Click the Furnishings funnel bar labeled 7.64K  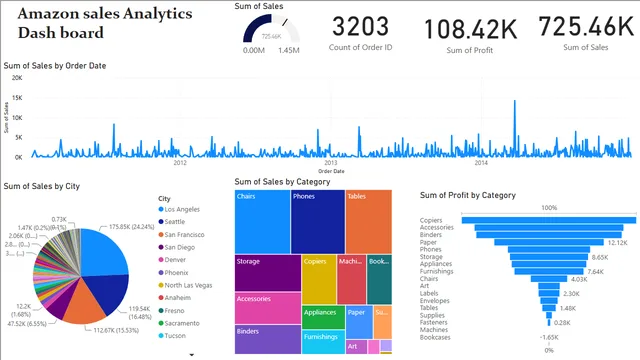[549, 271]
